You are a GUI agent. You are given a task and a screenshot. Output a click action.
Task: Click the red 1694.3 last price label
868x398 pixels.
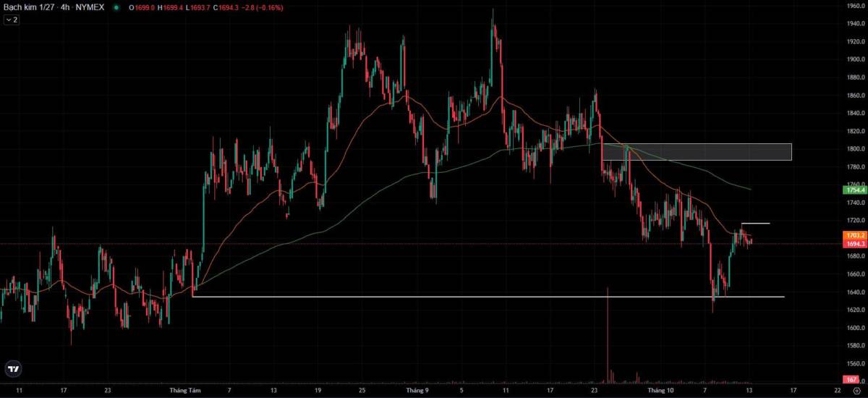point(855,244)
